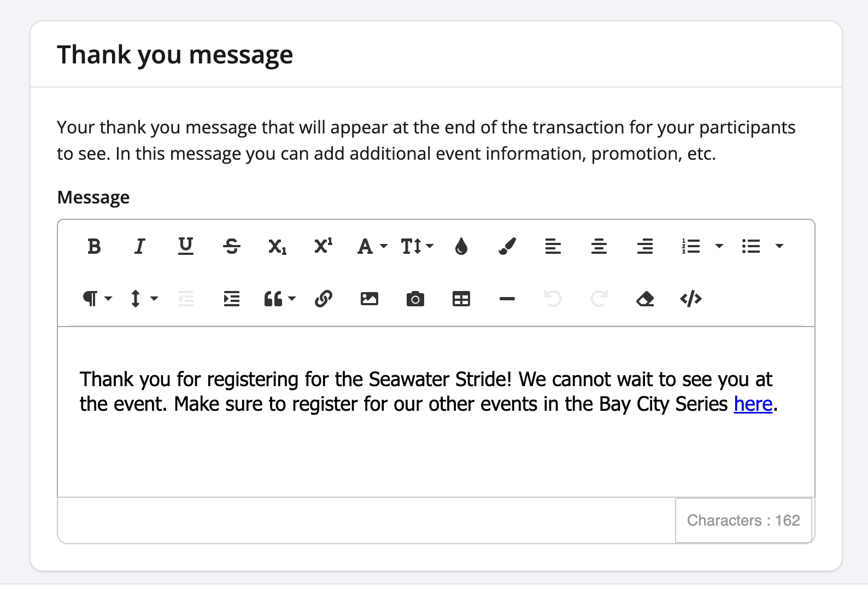This screenshot has width=868, height=594.
Task: Open the font size dropdown
Action: (417, 247)
